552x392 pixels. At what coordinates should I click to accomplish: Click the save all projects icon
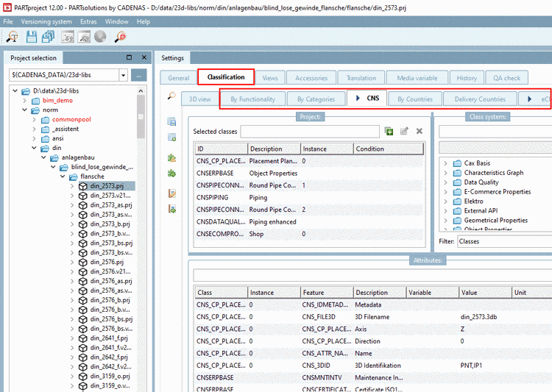click(x=47, y=36)
